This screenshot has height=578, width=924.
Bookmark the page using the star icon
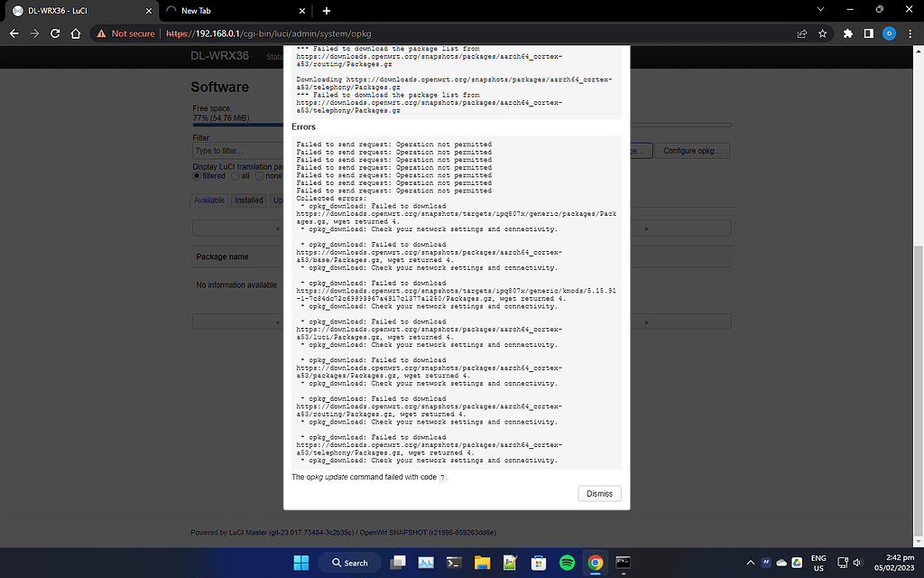click(822, 33)
